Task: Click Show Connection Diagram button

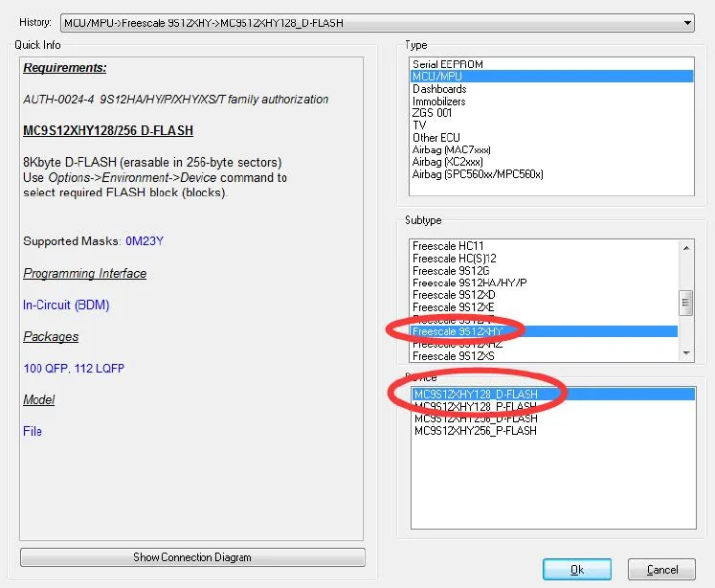Action: 192,557
